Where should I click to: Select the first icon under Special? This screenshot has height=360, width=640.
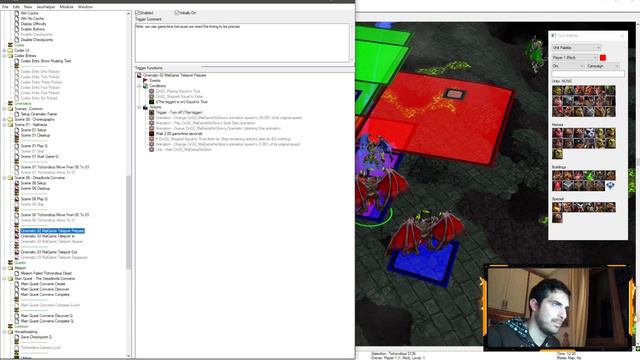click(557, 207)
